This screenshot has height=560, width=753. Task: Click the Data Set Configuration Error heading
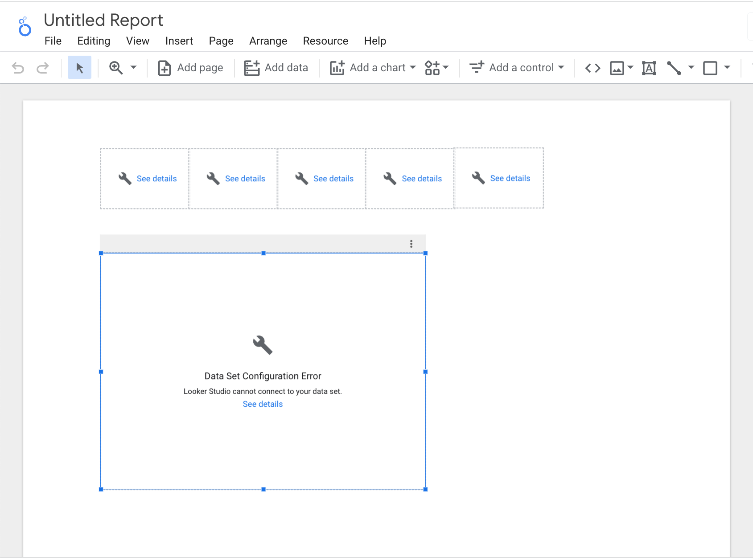[263, 376]
